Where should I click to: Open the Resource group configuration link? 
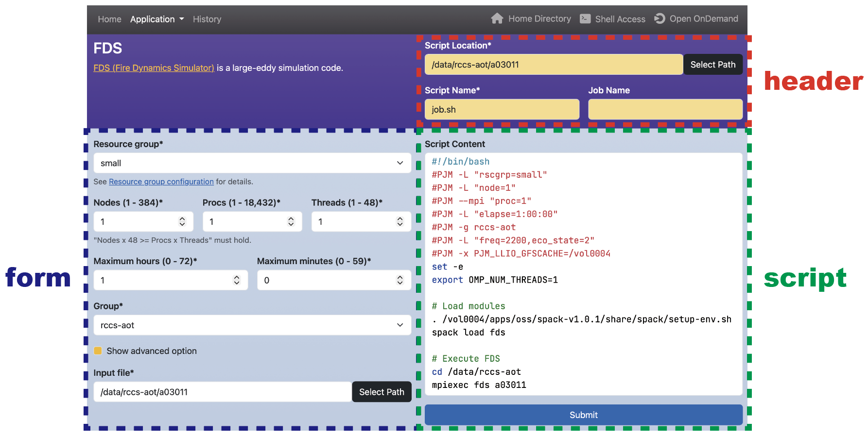point(161,182)
